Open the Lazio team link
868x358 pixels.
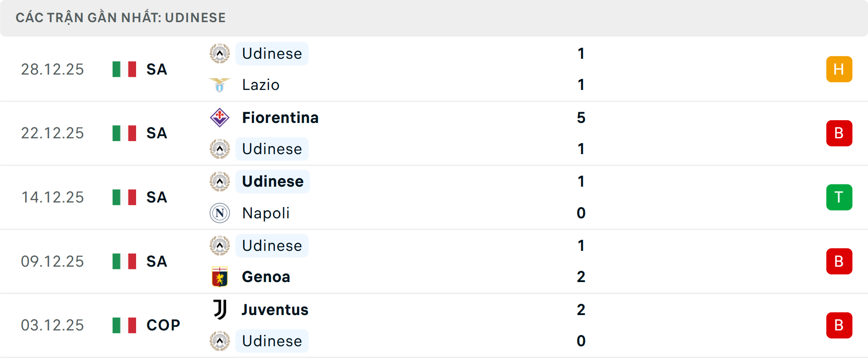[x=261, y=85]
